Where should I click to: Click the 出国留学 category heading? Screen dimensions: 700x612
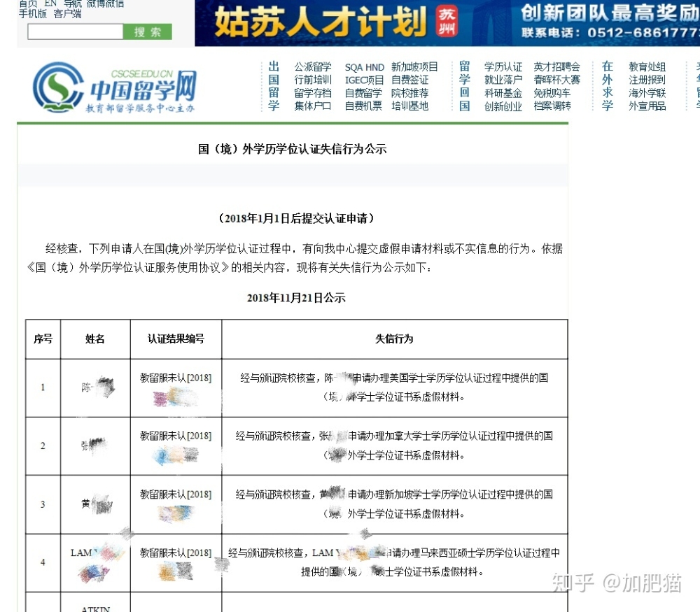pos(274,86)
